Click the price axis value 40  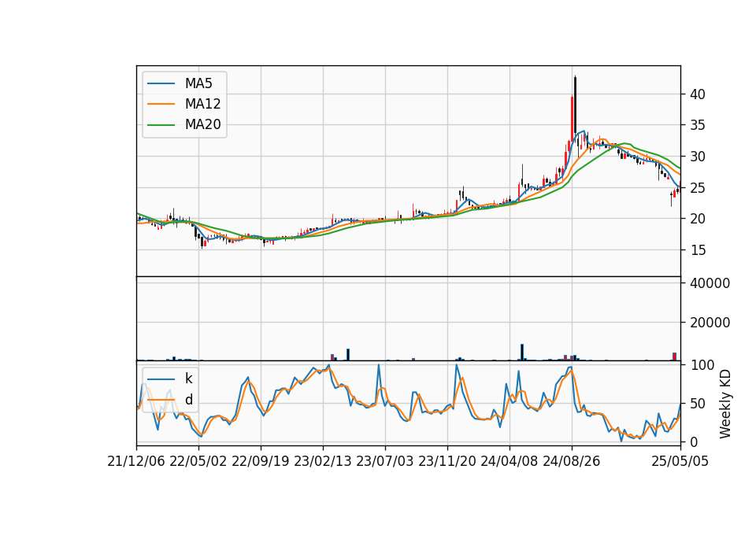coord(697,94)
